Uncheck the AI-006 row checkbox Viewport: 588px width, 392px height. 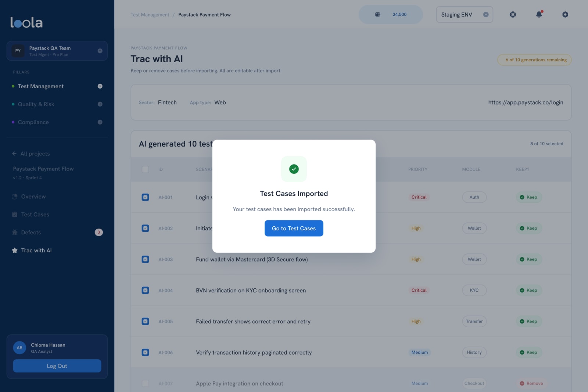click(146, 352)
